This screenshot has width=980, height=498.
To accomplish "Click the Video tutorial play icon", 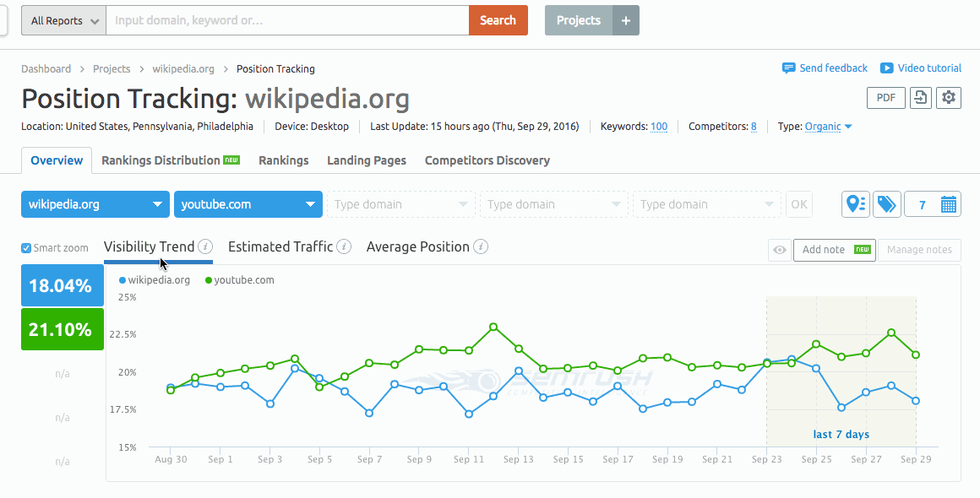I will coord(887,68).
